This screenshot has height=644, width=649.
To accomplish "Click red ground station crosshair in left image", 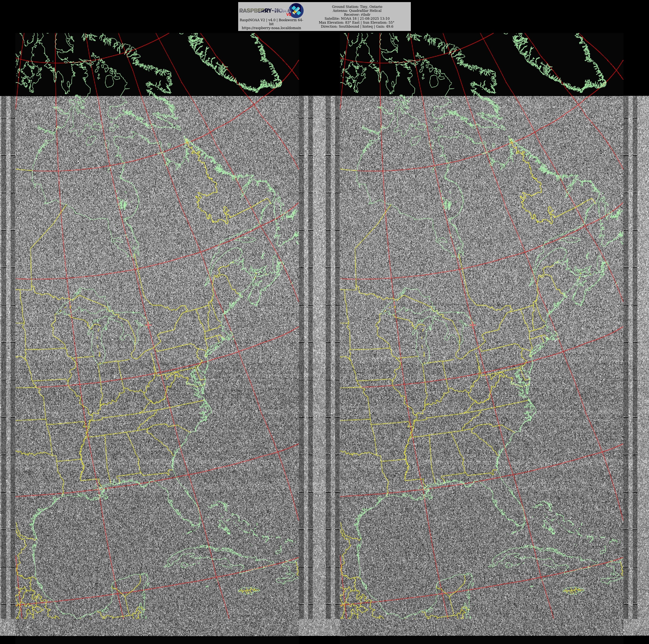I will click(x=149, y=325).
